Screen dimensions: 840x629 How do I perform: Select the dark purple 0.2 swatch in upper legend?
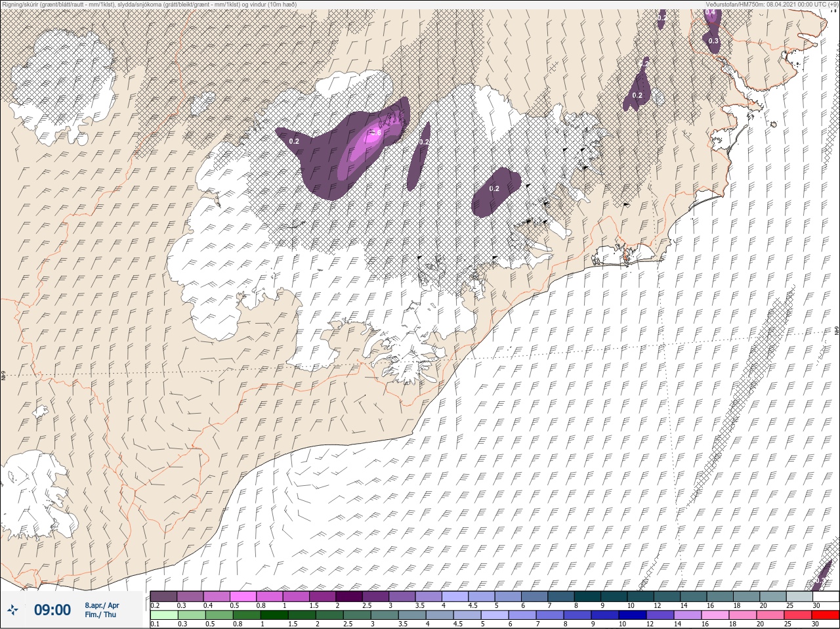[x=163, y=596]
